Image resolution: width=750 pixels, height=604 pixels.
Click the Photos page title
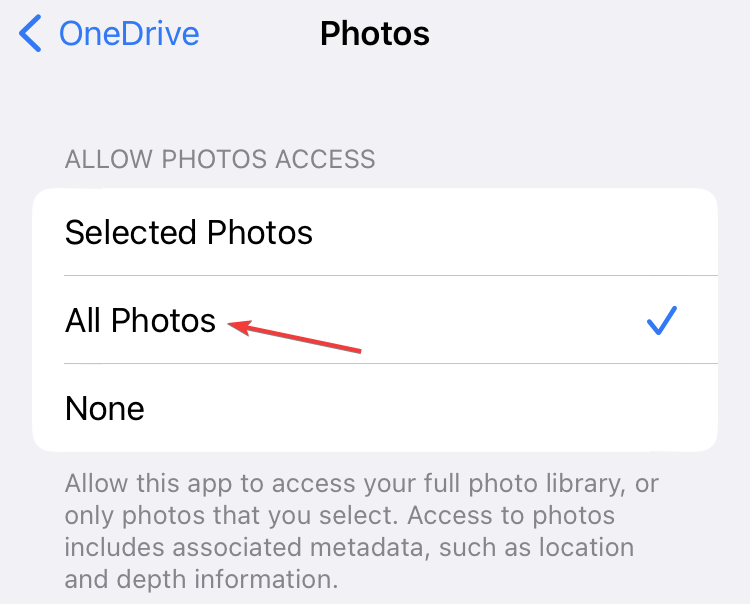click(375, 34)
